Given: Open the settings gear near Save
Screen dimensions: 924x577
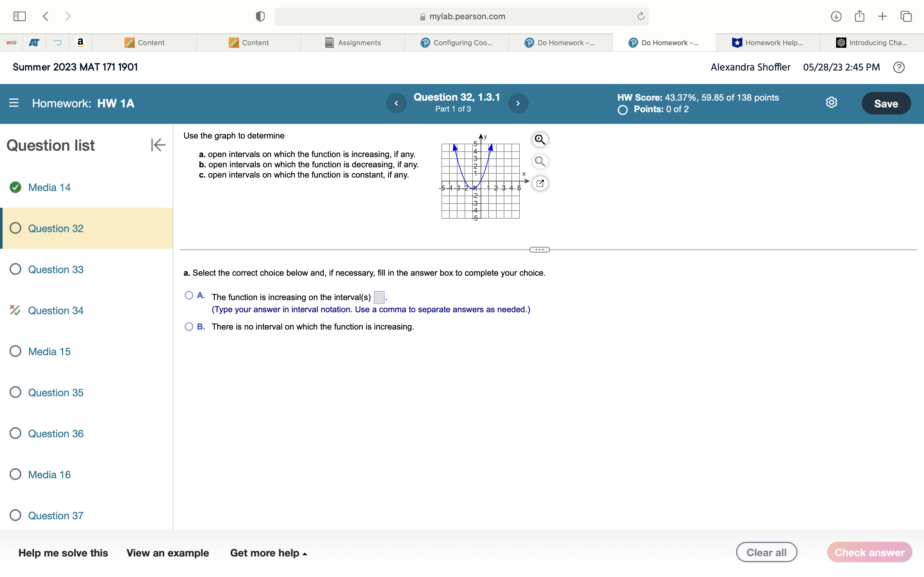Looking at the screenshot, I should [x=831, y=102].
